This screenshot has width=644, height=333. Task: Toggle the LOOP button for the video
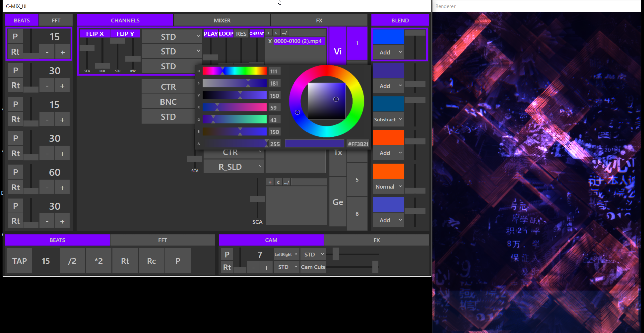click(226, 34)
